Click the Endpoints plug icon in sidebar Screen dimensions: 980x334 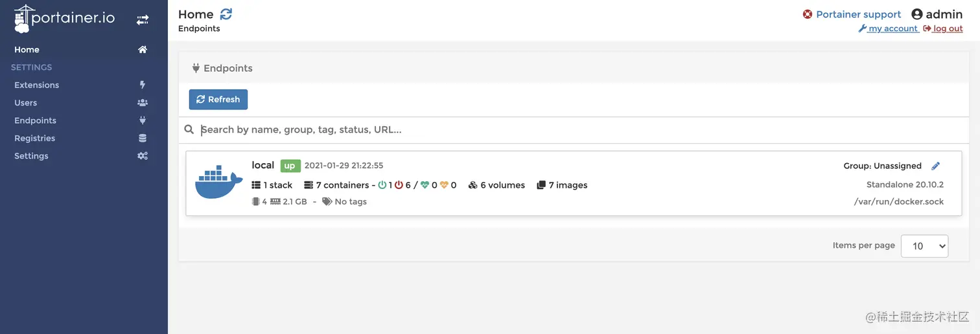click(143, 120)
